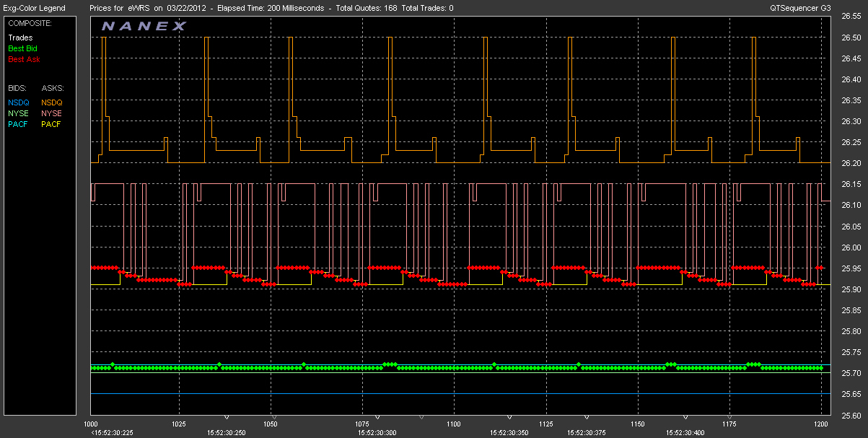Select the blue NSDQ bid legend entry
Image resolution: width=868 pixels, height=438 pixels.
click(x=19, y=102)
